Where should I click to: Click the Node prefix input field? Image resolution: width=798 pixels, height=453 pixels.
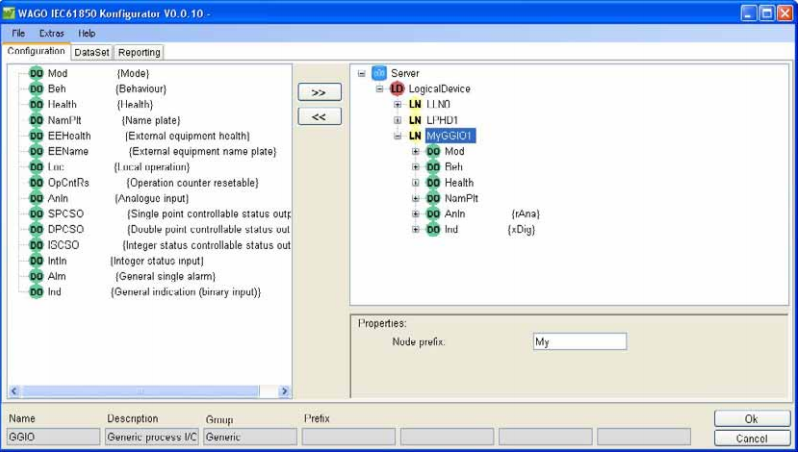[580, 342]
